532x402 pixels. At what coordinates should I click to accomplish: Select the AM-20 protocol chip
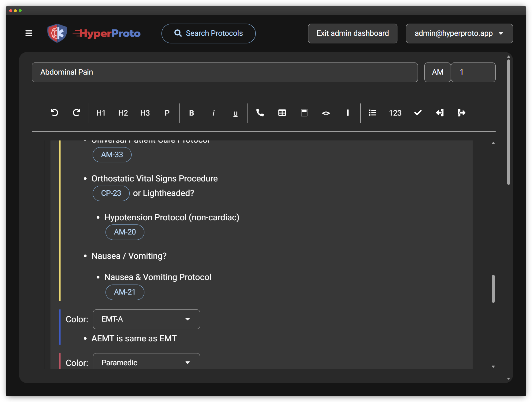pyautogui.click(x=125, y=232)
